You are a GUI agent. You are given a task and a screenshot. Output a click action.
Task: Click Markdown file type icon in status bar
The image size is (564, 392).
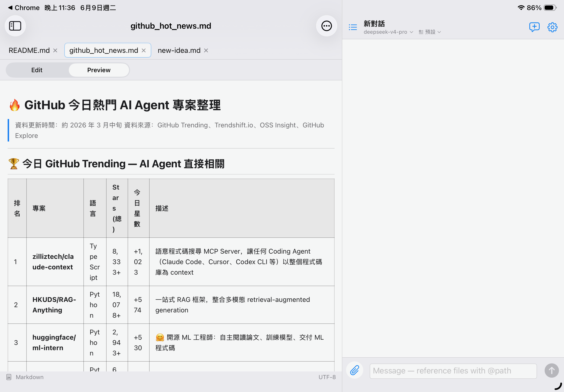pos(9,377)
